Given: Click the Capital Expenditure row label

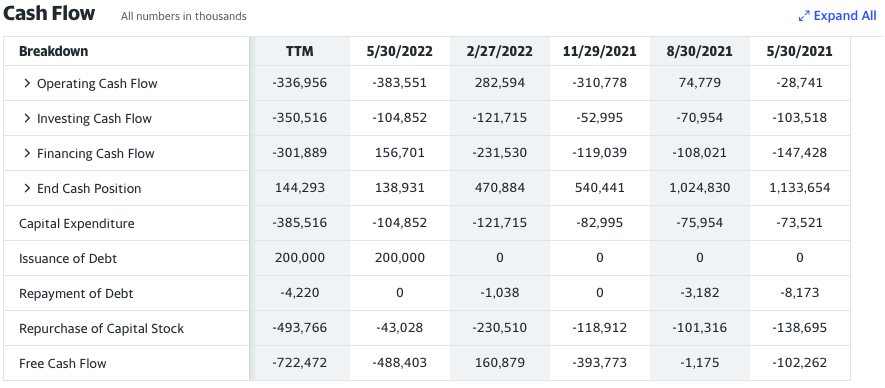Looking at the screenshot, I should tap(77, 224).
